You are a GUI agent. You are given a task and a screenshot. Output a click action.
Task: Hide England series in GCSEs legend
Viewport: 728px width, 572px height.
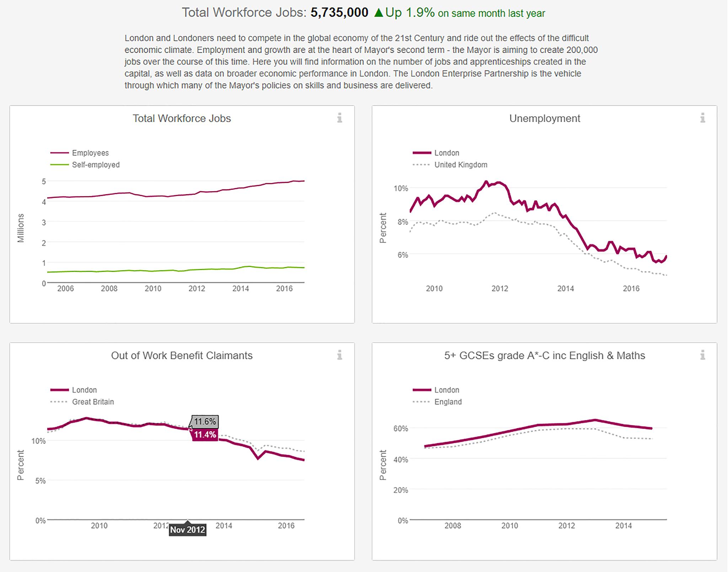(x=448, y=402)
